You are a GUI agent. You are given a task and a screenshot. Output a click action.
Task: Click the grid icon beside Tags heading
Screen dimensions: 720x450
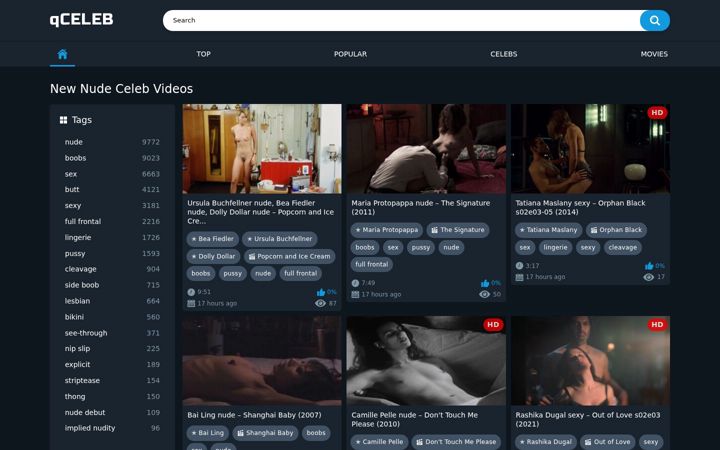pyautogui.click(x=63, y=120)
